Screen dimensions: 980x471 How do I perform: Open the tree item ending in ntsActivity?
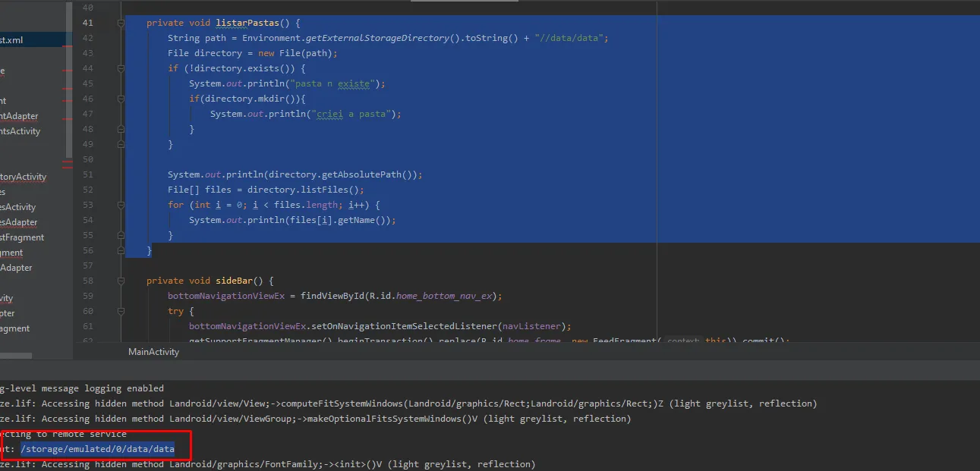pyautogui.click(x=20, y=131)
